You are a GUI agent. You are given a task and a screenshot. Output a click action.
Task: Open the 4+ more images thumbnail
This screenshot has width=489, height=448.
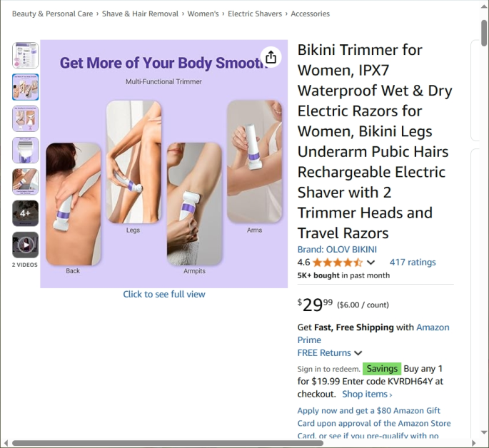point(26,213)
